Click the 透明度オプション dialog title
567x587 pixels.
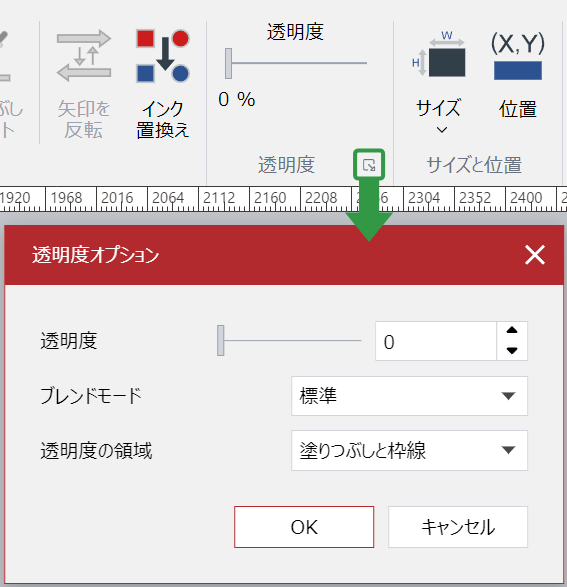coord(95,255)
